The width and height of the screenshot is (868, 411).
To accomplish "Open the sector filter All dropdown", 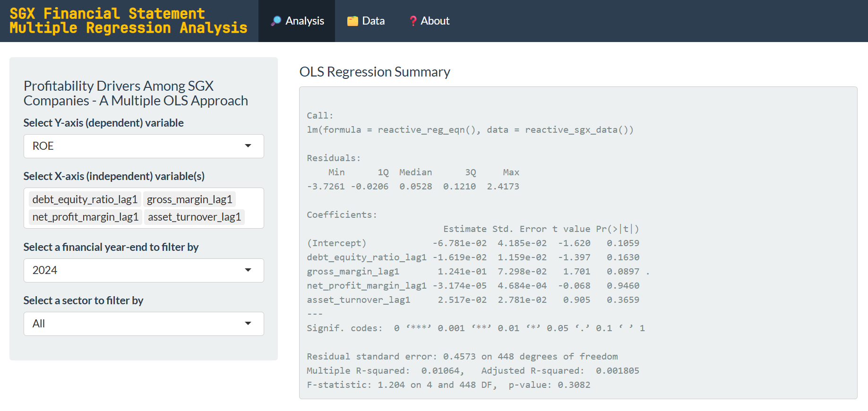I will (x=144, y=324).
